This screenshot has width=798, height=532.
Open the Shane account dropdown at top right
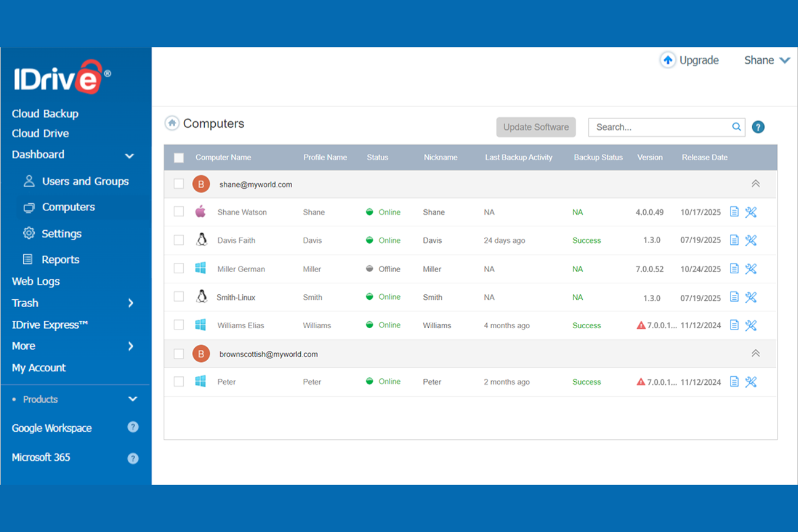[766, 60]
